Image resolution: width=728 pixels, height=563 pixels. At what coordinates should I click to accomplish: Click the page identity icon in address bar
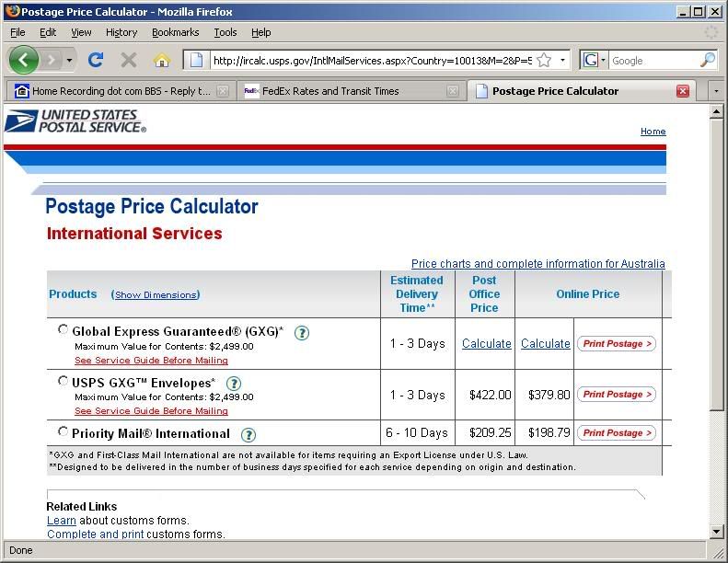[x=197, y=60]
